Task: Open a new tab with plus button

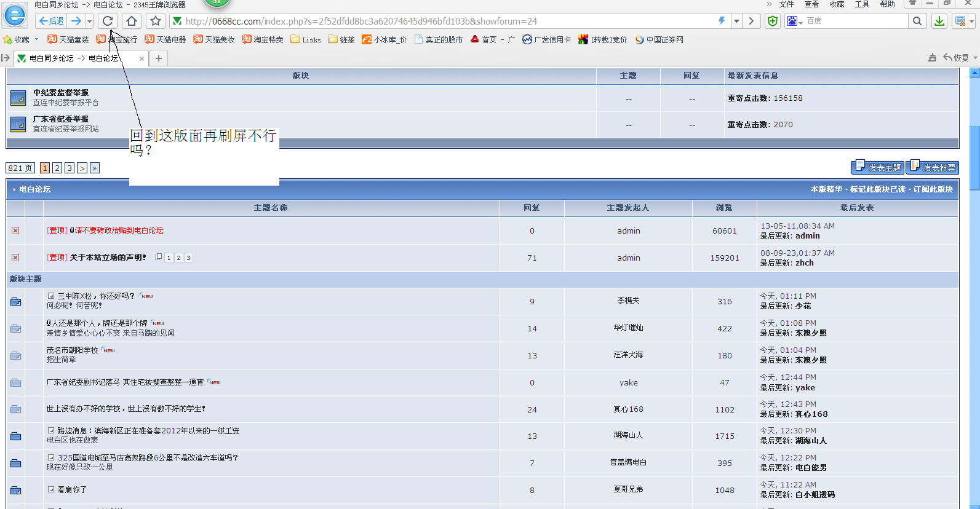Action: coord(159,58)
